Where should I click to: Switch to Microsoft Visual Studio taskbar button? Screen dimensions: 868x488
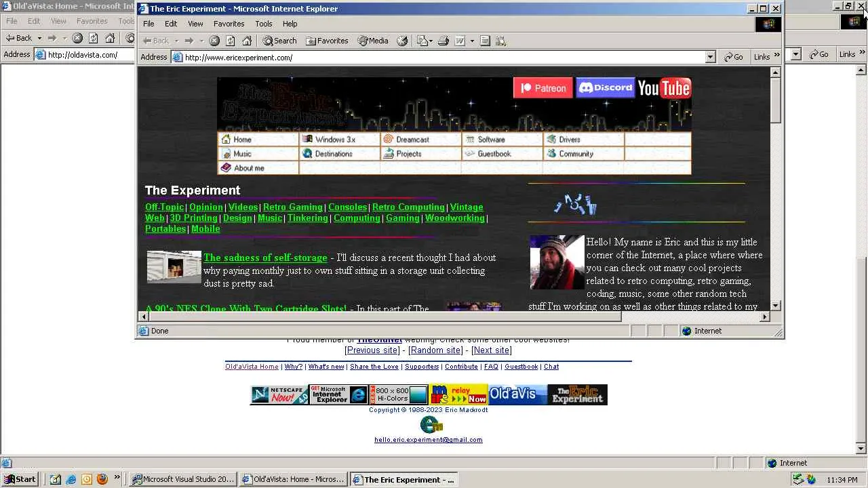pyautogui.click(x=183, y=479)
